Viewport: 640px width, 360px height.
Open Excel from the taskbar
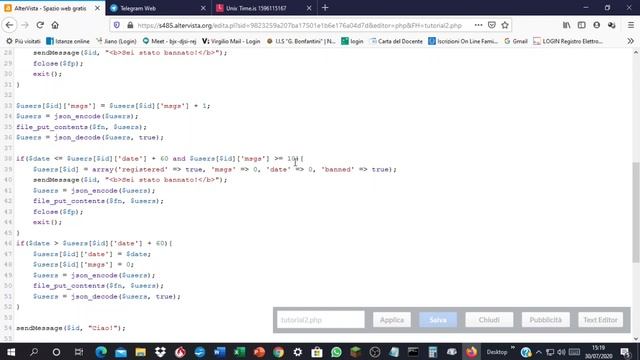tap(240, 352)
